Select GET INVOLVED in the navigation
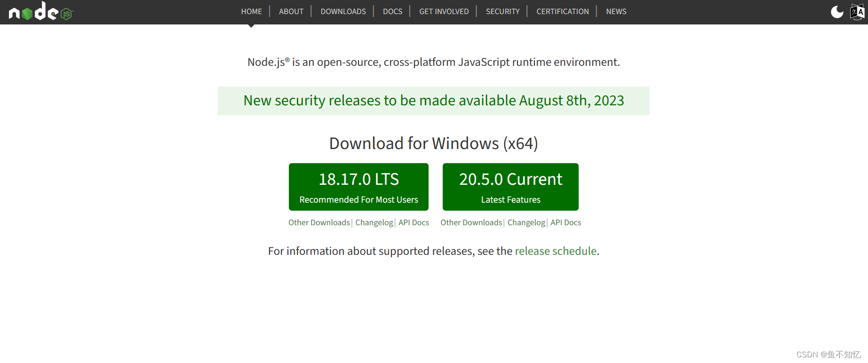Screen dimensions: 868x363 coord(444,11)
